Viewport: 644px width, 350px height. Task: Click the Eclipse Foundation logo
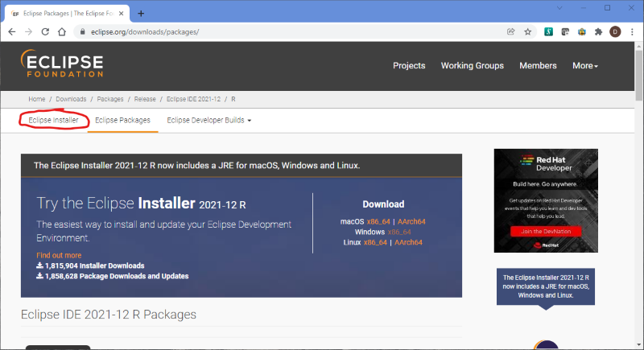click(62, 64)
